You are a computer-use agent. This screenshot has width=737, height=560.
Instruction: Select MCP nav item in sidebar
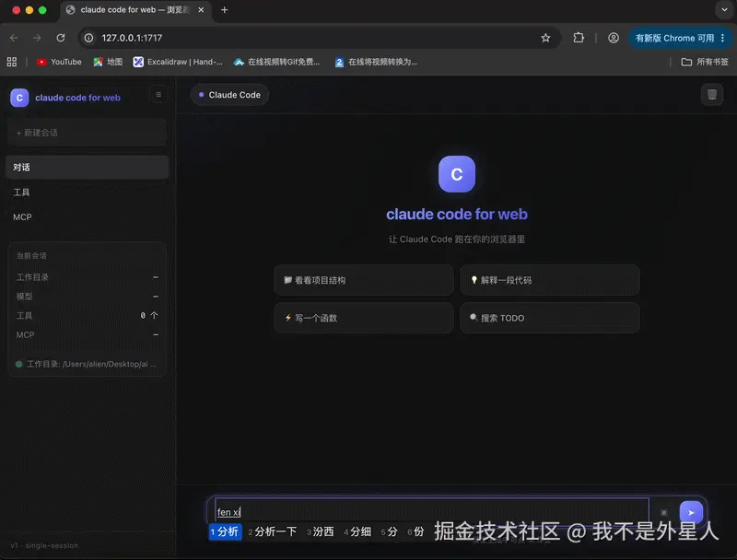point(87,217)
